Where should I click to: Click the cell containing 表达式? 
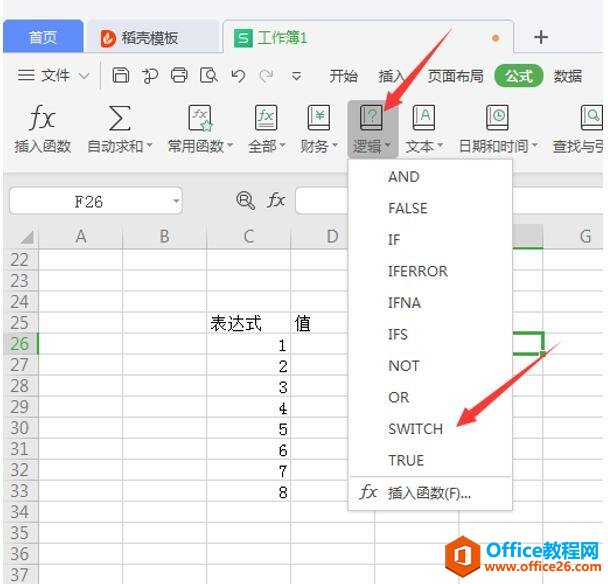(249, 323)
